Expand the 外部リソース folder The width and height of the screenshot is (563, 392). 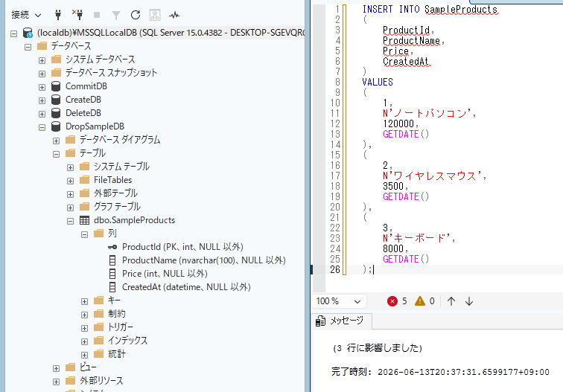56,382
